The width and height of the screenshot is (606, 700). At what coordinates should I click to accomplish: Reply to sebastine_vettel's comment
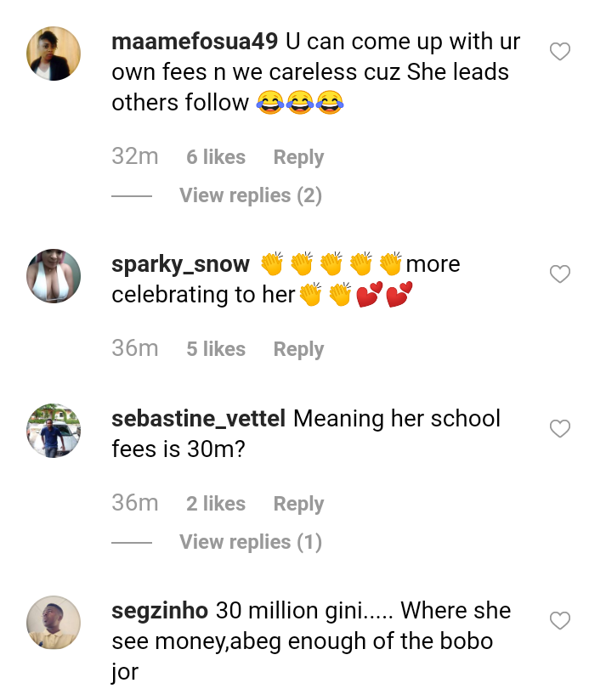point(298,504)
